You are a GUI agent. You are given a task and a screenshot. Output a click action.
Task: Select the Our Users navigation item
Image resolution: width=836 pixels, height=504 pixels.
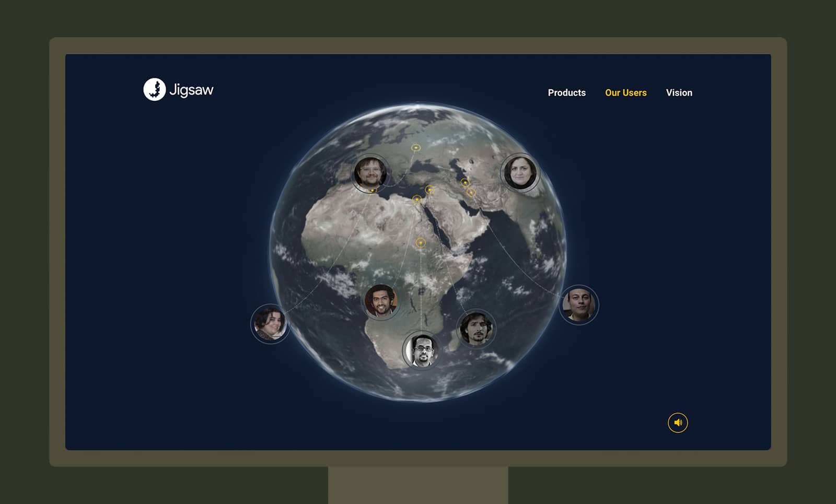coord(625,92)
